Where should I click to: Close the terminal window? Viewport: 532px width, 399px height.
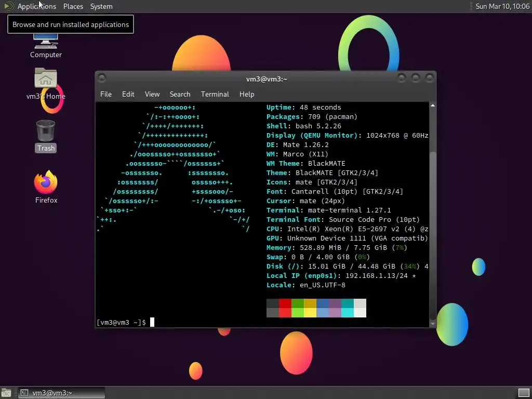click(429, 78)
